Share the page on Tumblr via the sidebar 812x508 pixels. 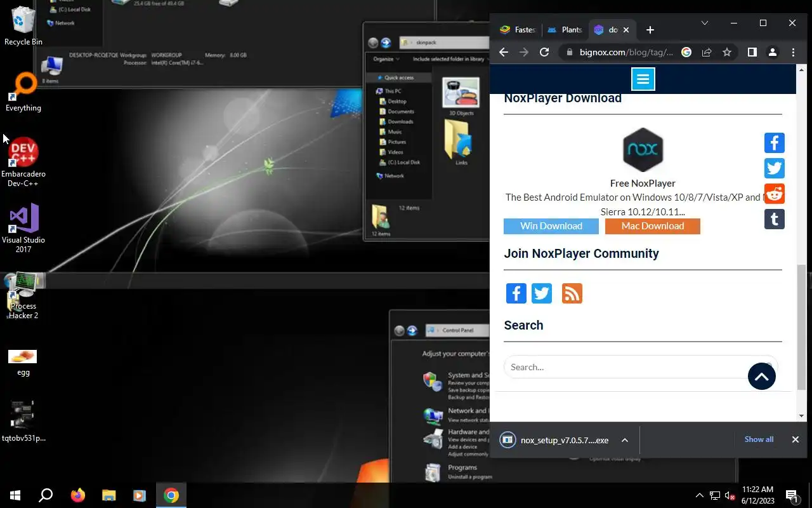(775, 219)
